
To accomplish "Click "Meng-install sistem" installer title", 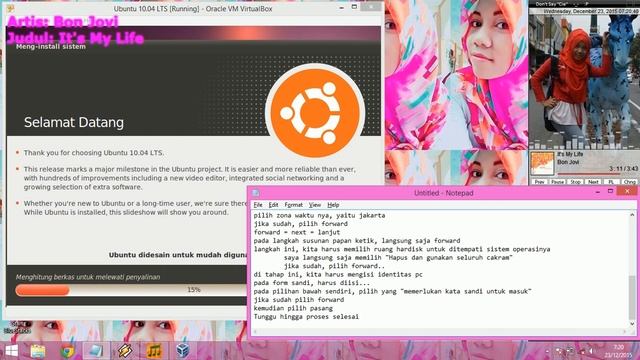I will tap(51, 47).
